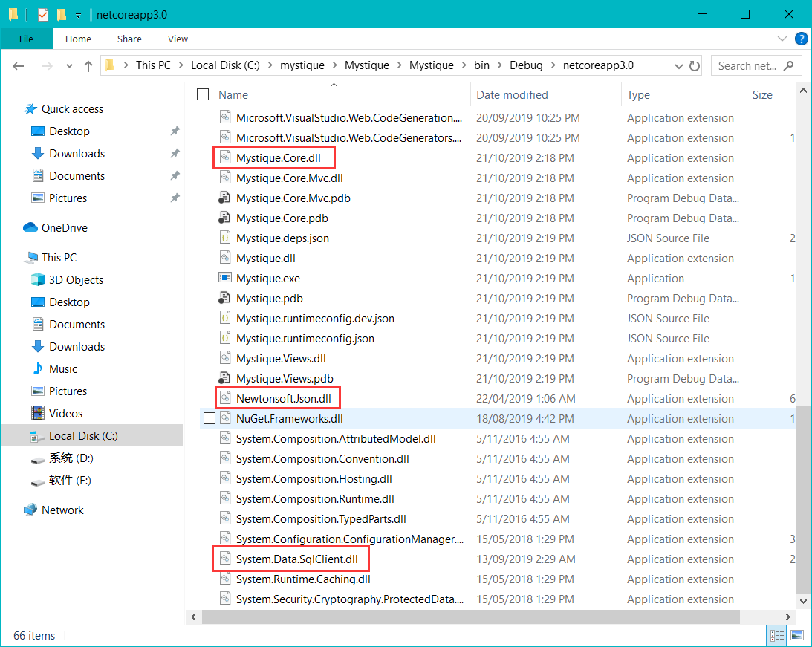
Task: Switch to large thumbnails view icon
Action: 797,635
